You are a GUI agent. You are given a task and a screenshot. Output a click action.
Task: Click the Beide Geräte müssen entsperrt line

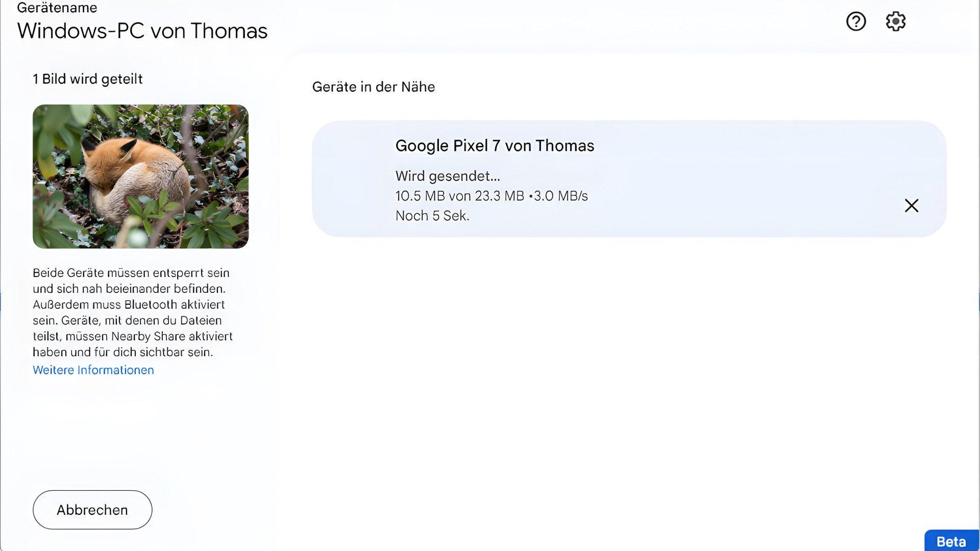[131, 273]
